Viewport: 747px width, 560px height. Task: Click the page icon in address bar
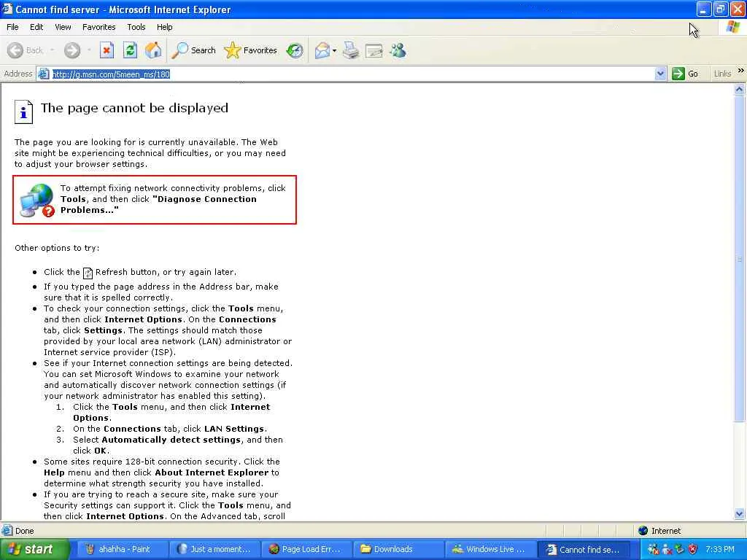[x=44, y=74]
